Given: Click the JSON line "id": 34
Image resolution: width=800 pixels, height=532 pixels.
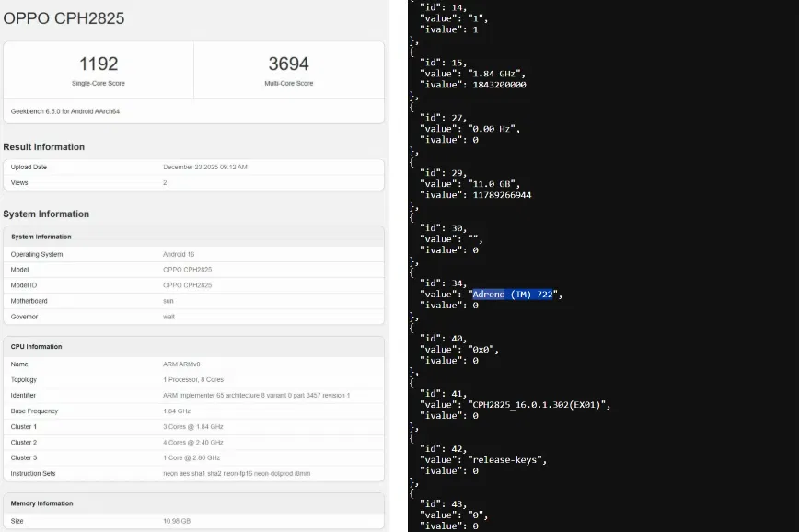Looking at the screenshot, I should pos(443,283).
